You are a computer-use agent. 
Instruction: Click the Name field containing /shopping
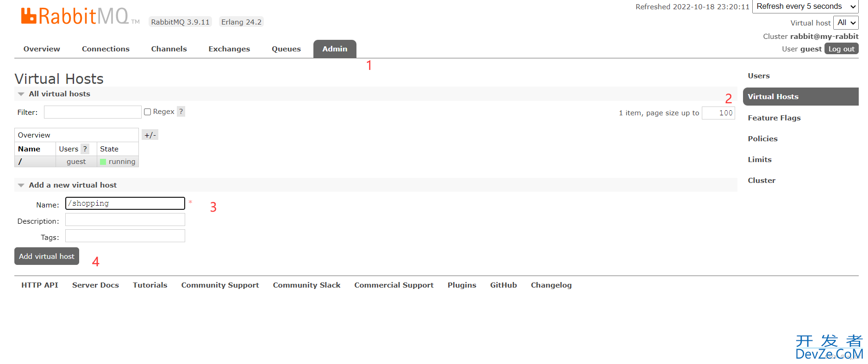(x=125, y=203)
